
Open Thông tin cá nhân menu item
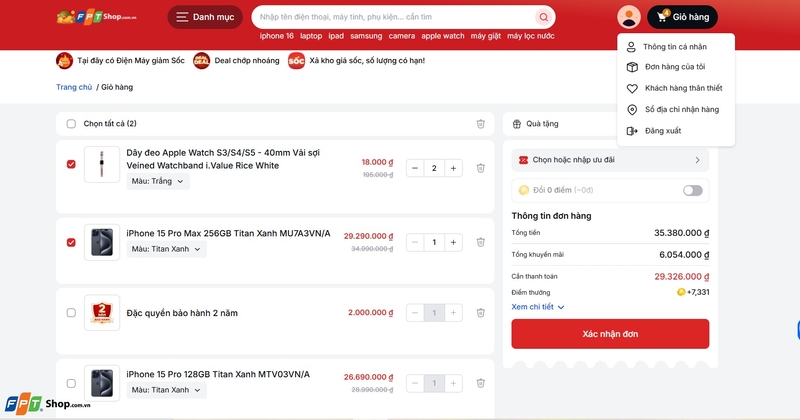point(676,47)
